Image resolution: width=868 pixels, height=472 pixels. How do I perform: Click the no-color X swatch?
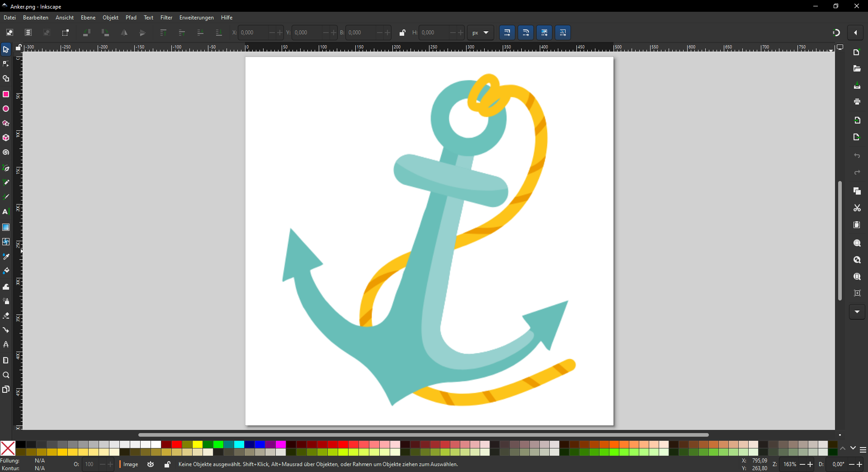coord(8,448)
